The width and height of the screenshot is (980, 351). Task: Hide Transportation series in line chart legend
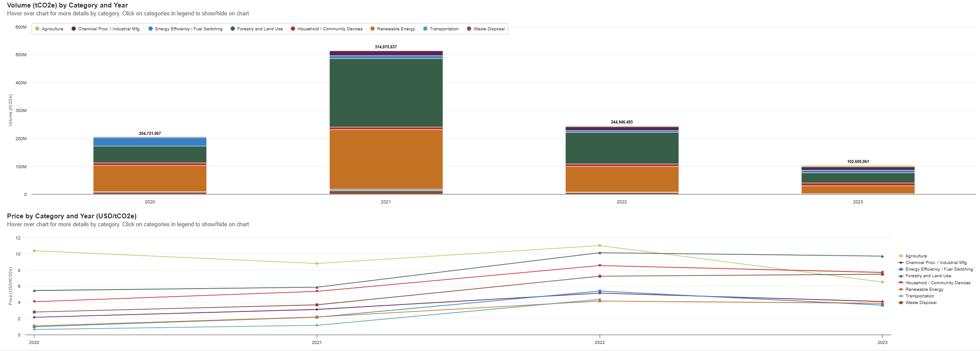point(919,296)
